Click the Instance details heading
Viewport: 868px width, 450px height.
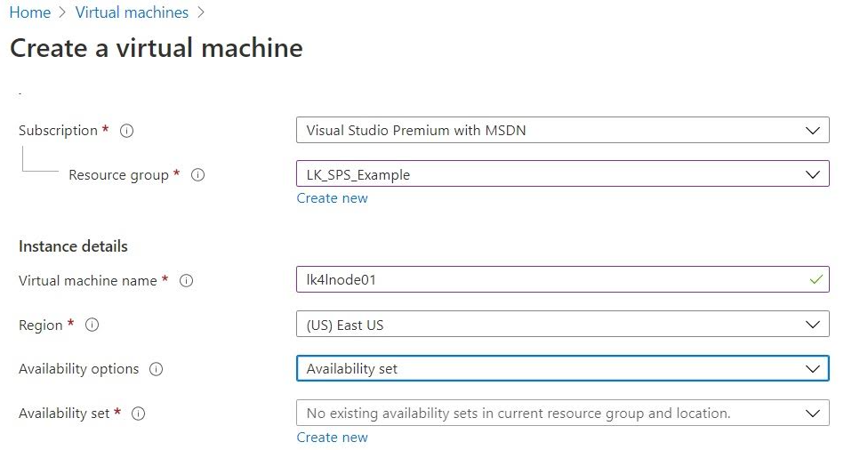point(73,246)
